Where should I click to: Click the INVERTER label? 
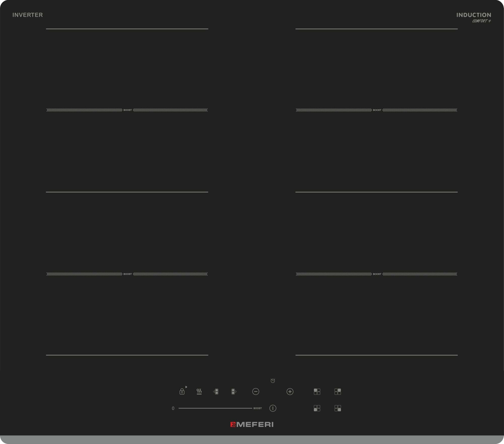28,15
